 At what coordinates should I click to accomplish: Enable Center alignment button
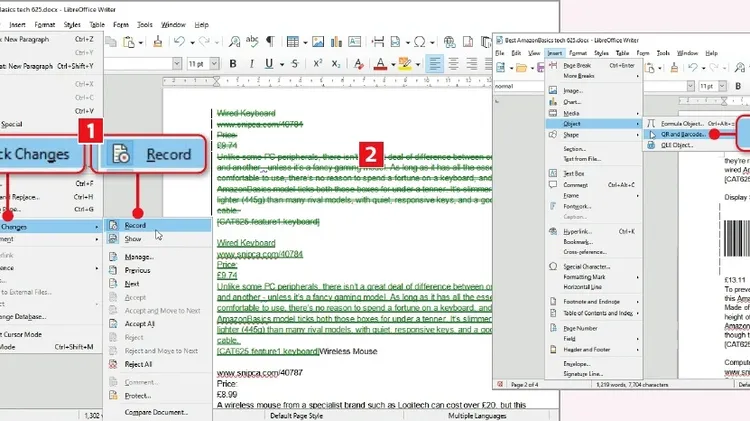453,64
